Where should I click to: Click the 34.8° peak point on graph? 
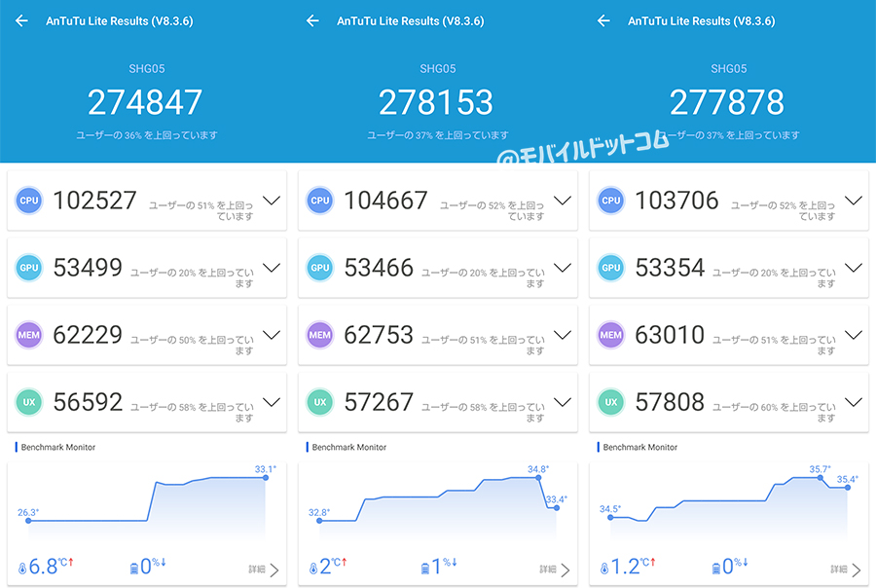click(538, 477)
